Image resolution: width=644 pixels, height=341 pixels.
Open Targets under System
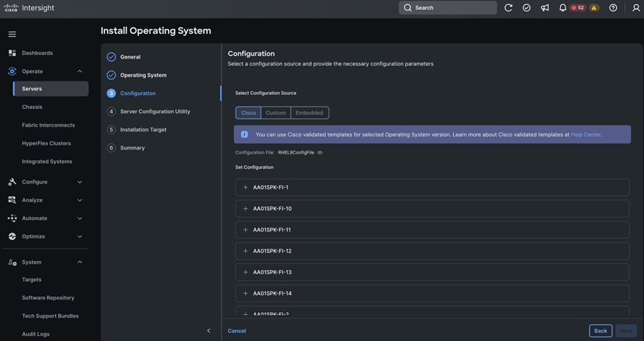(32, 279)
